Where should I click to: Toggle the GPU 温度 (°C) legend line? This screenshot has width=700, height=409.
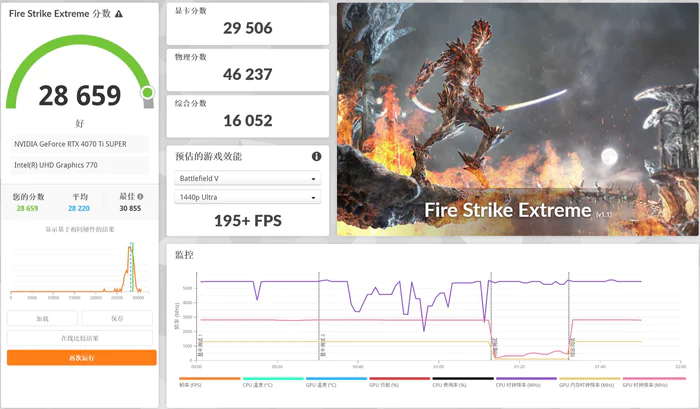coord(336,382)
